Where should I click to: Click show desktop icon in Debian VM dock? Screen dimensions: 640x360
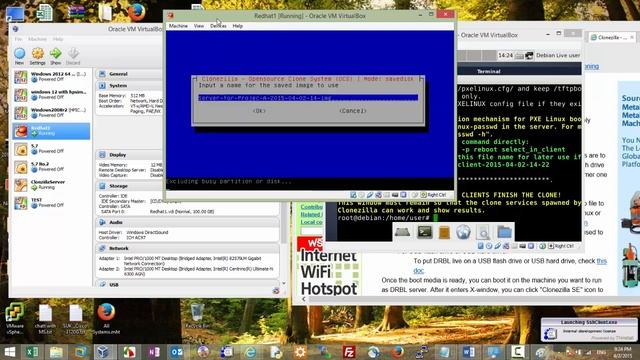coord(402,232)
